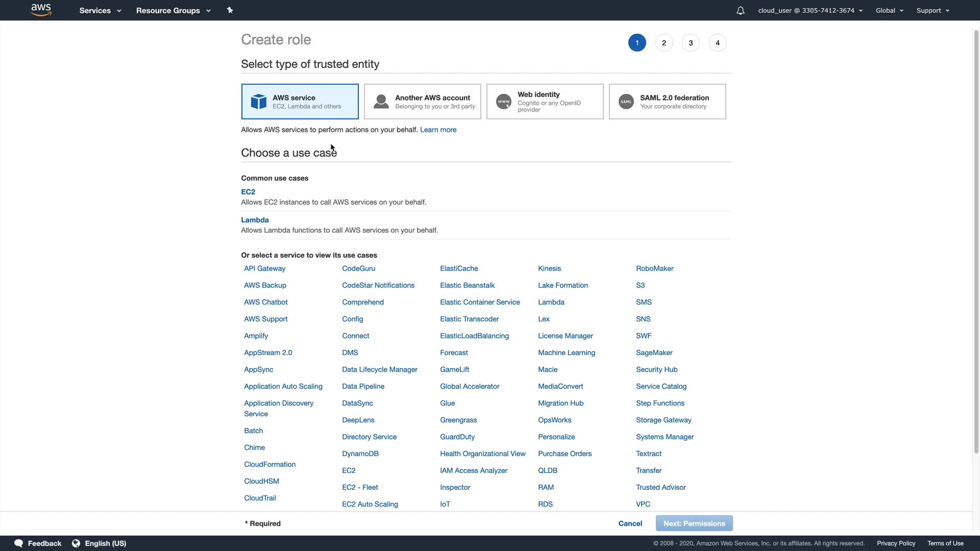Screen dimensions: 980x551
Task: Open the Resource Groups dropdown
Action: [173, 10]
